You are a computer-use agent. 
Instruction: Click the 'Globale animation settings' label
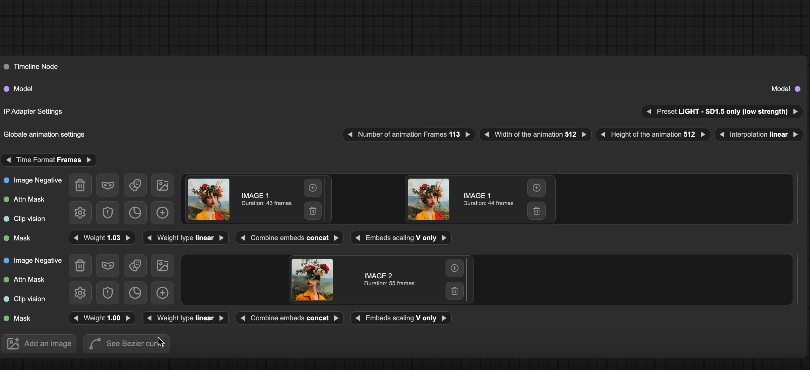[44, 134]
